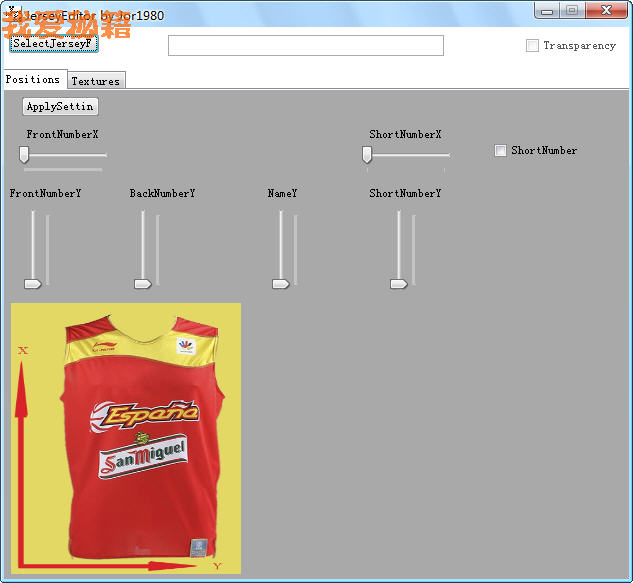Click the San Miguel logo on the jersey
Viewport: 633px width, 583px height.
coord(143,458)
